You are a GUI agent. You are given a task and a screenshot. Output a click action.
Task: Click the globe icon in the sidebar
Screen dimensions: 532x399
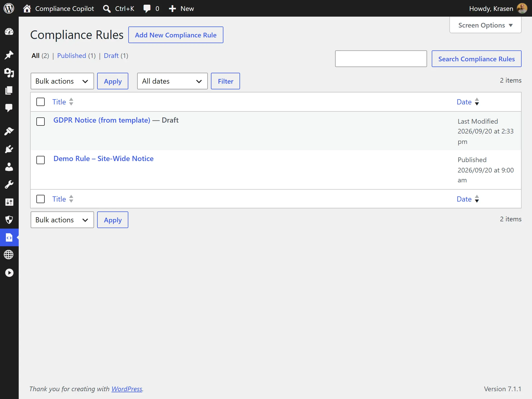(x=9, y=255)
